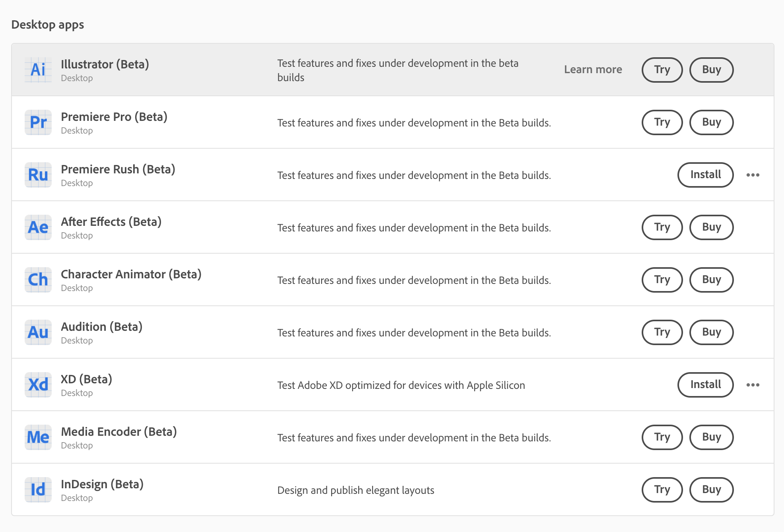Viewport: 784px width, 532px height.
Task: Click the After Effects (Beta) icon
Action: (38, 227)
